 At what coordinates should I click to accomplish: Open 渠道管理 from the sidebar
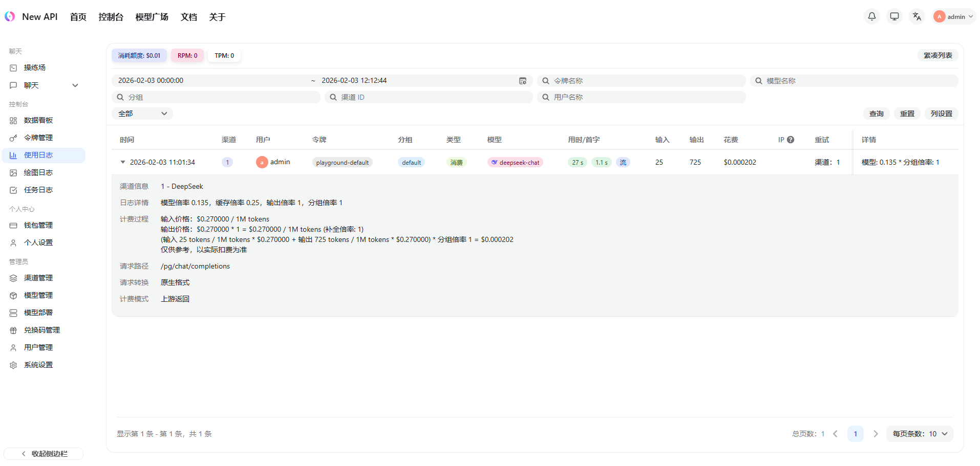point(38,278)
